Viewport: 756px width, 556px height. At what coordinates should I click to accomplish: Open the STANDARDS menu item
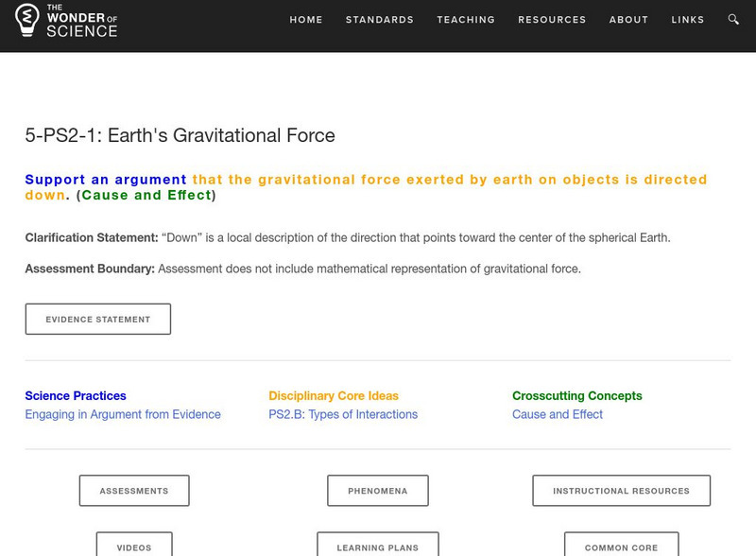pyautogui.click(x=380, y=19)
